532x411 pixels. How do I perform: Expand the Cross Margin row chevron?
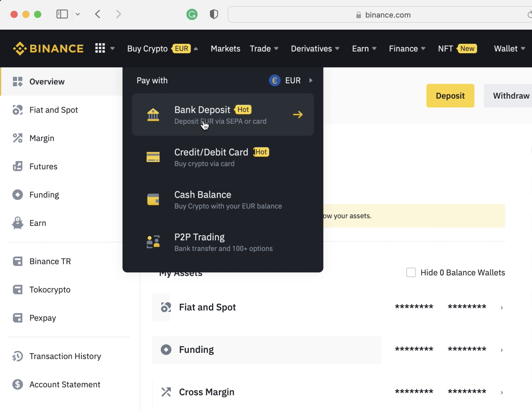(x=502, y=393)
